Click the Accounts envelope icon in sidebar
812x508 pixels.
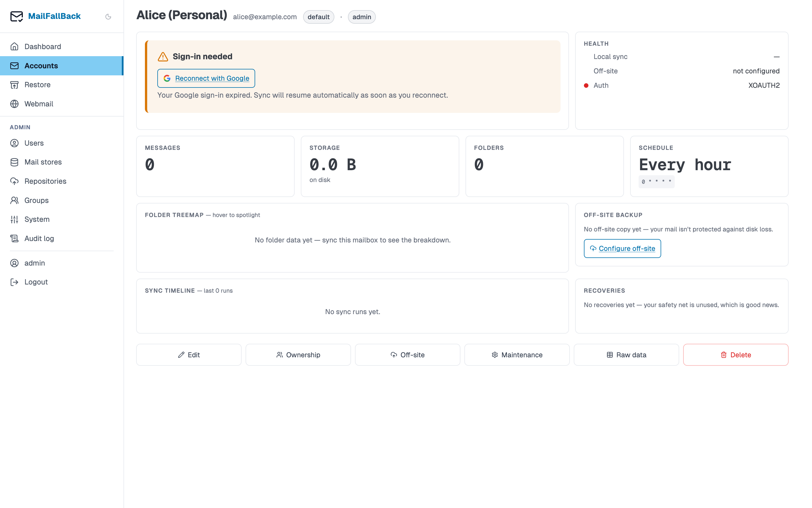(14, 65)
